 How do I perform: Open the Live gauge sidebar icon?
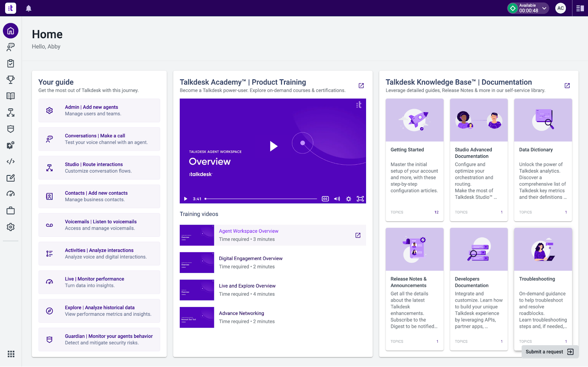(x=11, y=194)
